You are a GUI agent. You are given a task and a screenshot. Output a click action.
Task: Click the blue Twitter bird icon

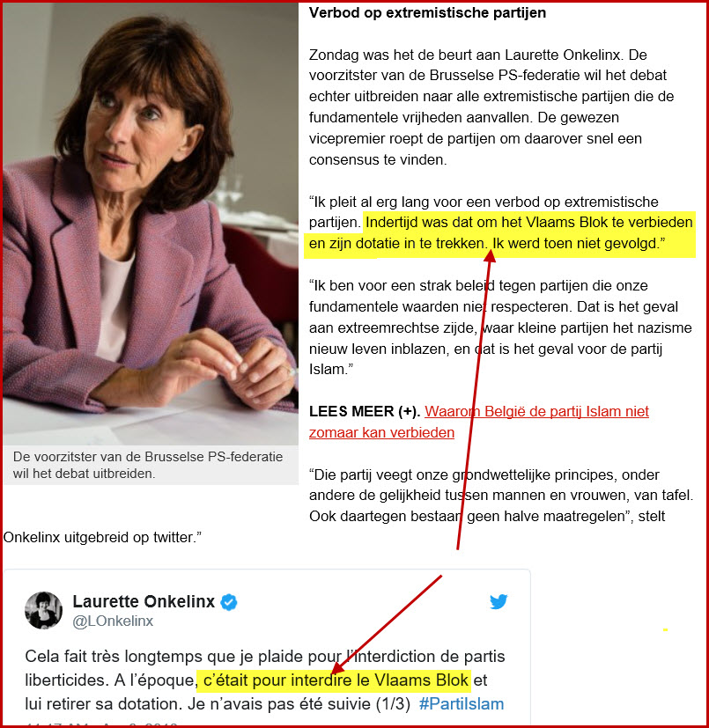coord(499,601)
